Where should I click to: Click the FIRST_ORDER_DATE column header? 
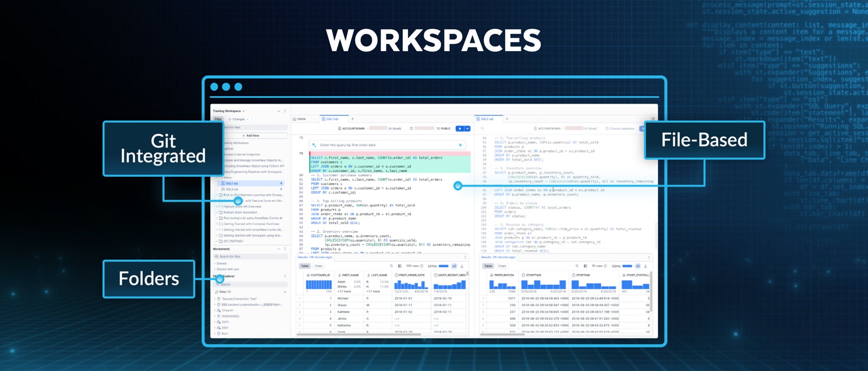click(410, 275)
